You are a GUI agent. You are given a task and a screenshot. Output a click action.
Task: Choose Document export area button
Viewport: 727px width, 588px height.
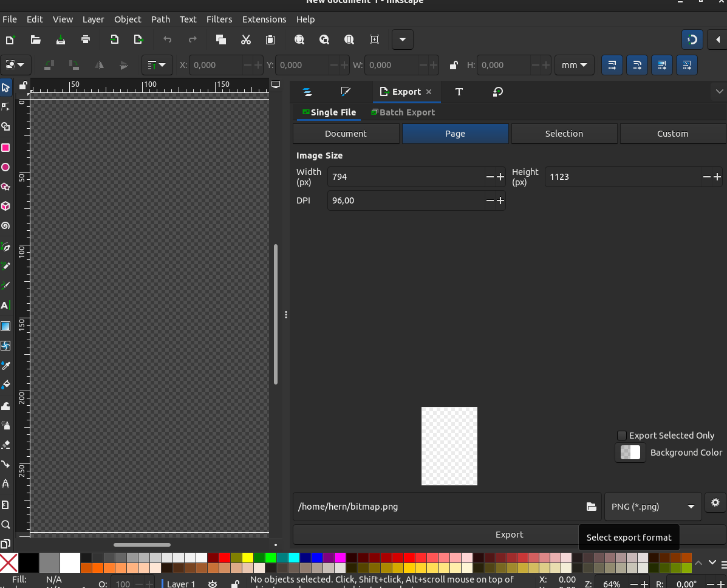tap(346, 134)
